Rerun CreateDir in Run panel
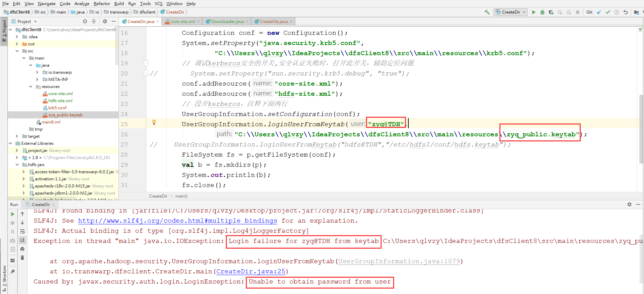644x294 pixels. click(13, 214)
